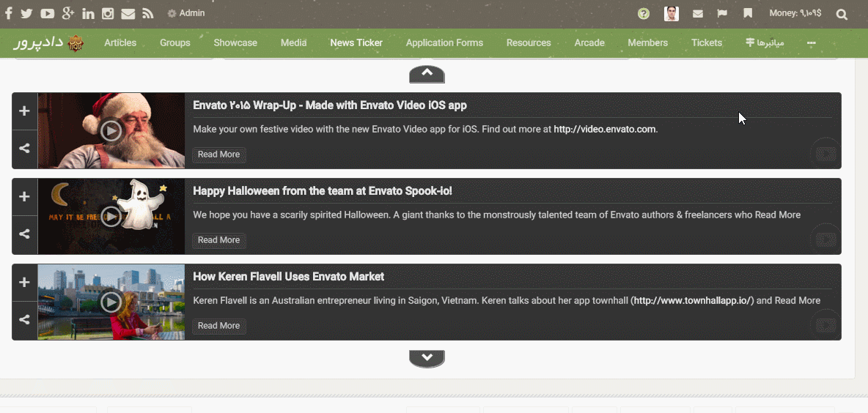Play the Santa video thumbnail
Screen dimensions: 868x413
111,130
